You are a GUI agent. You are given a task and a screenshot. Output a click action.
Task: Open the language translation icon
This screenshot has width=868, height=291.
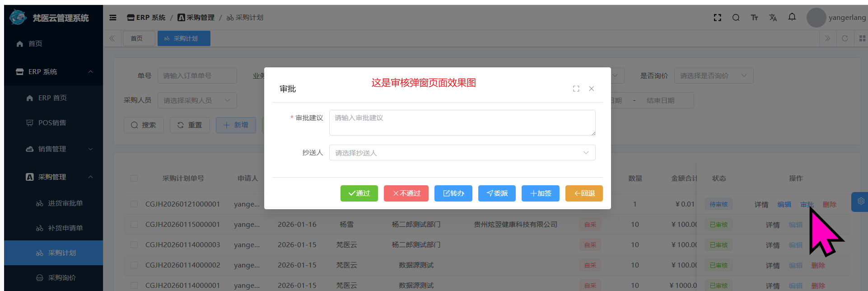tap(773, 18)
